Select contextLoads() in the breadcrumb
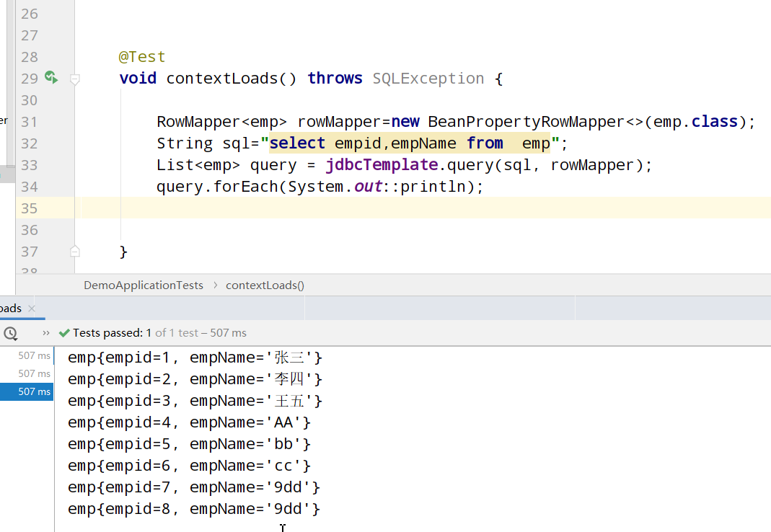This screenshot has height=532, width=771. (265, 285)
